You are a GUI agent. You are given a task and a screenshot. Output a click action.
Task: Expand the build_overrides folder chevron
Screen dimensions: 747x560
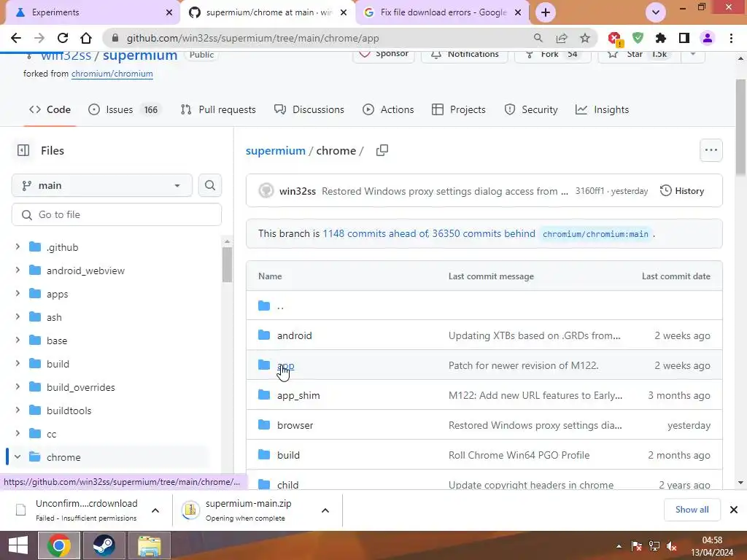pyautogui.click(x=18, y=386)
